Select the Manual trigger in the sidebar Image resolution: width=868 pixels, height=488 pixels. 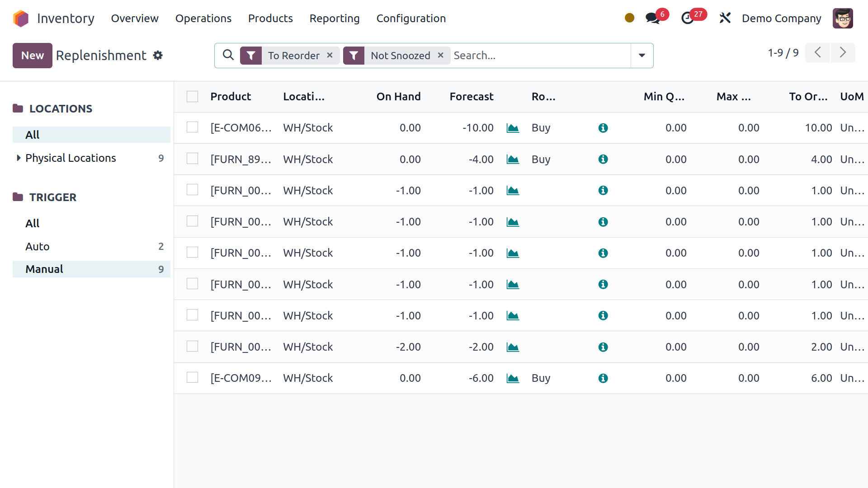coord(44,269)
